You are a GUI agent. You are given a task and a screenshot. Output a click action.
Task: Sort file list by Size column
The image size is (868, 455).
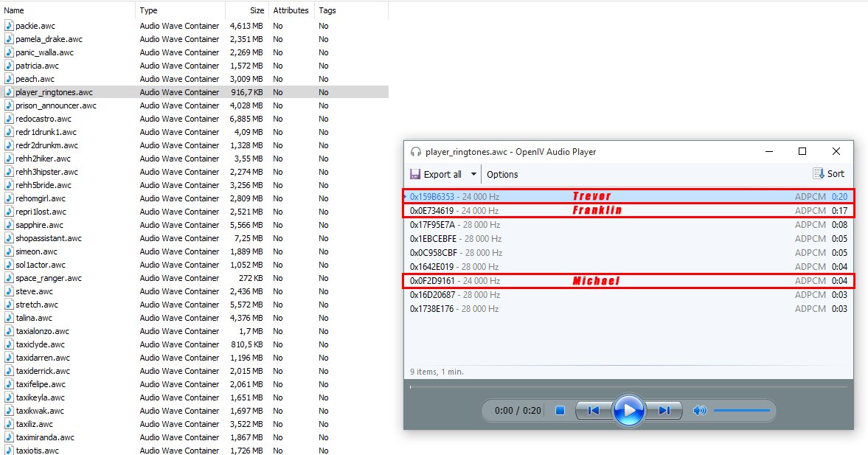coord(256,10)
